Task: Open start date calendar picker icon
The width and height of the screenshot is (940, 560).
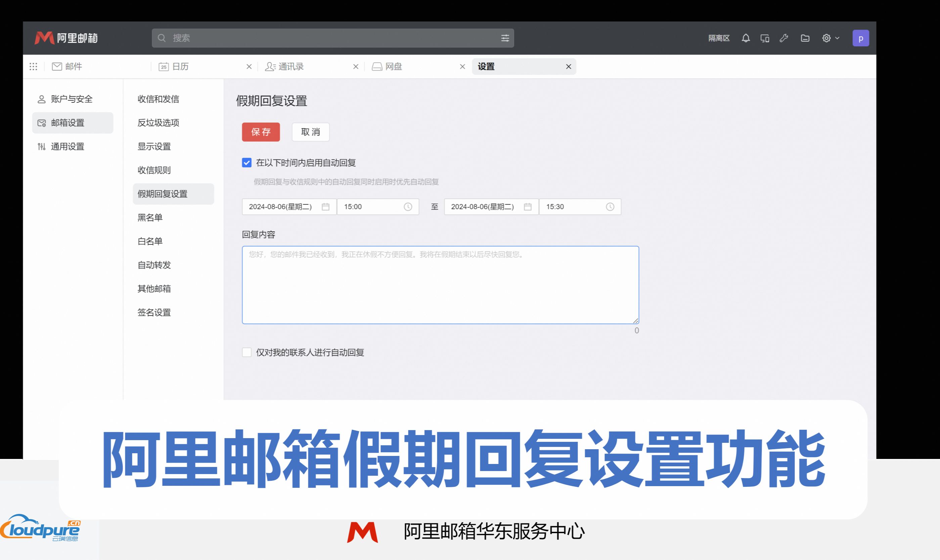Action: 326,207
